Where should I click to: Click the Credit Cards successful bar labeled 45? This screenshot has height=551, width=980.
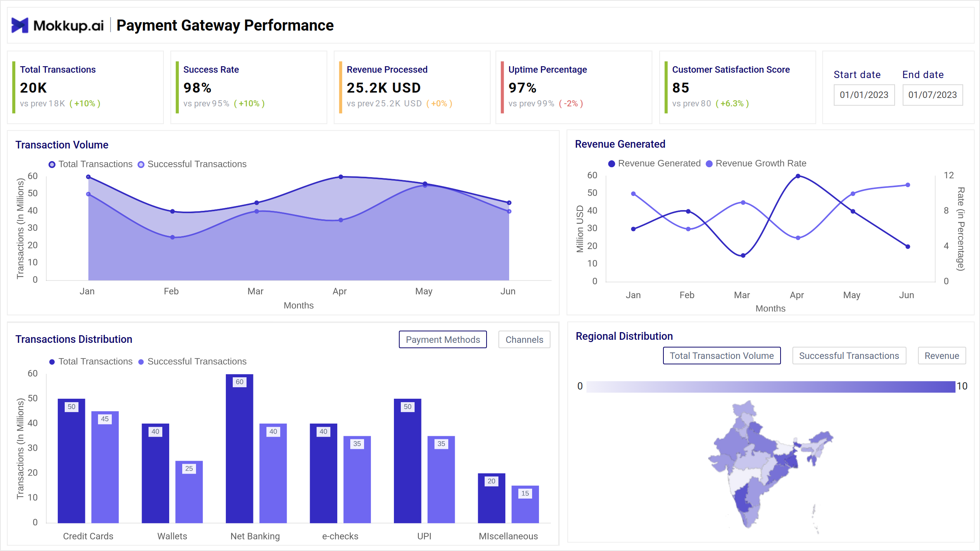click(105, 467)
